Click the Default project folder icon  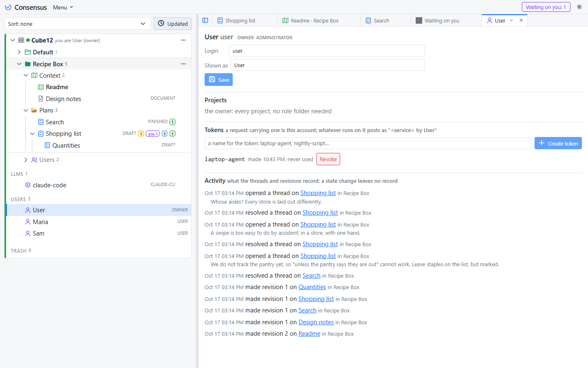(28, 52)
